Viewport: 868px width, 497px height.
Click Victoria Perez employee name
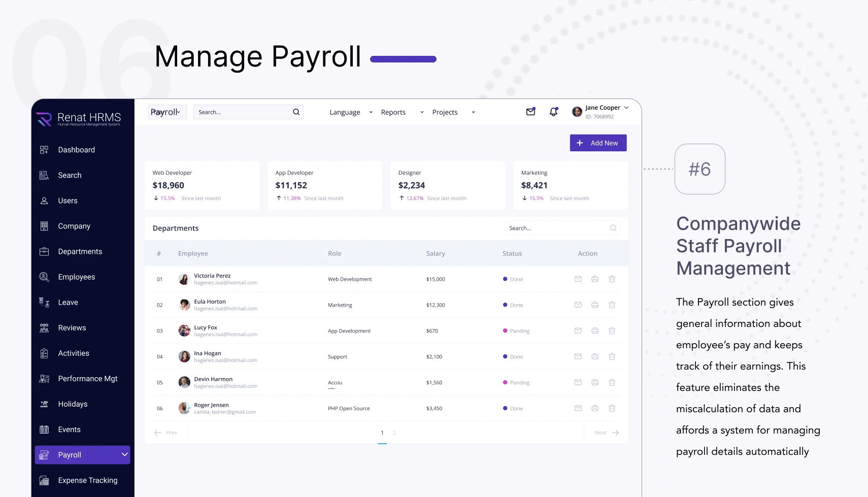pos(212,276)
